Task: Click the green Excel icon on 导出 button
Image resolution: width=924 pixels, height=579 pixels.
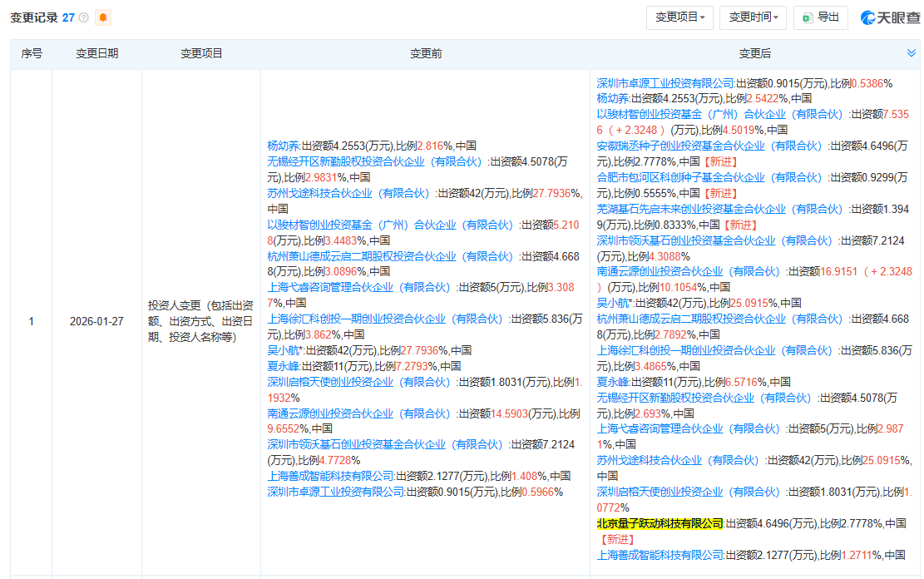Action: [x=805, y=17]
